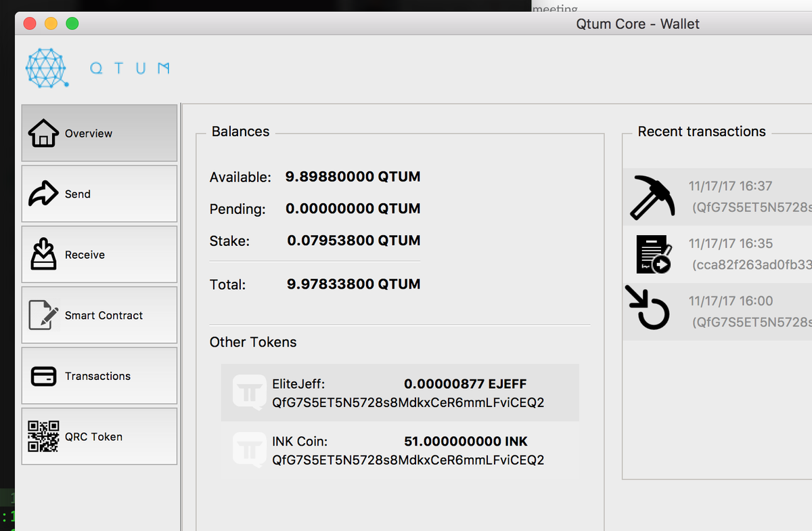
Task: Click the INK Coin token icon
Action: pyautogui.click(x=249, y=450)
